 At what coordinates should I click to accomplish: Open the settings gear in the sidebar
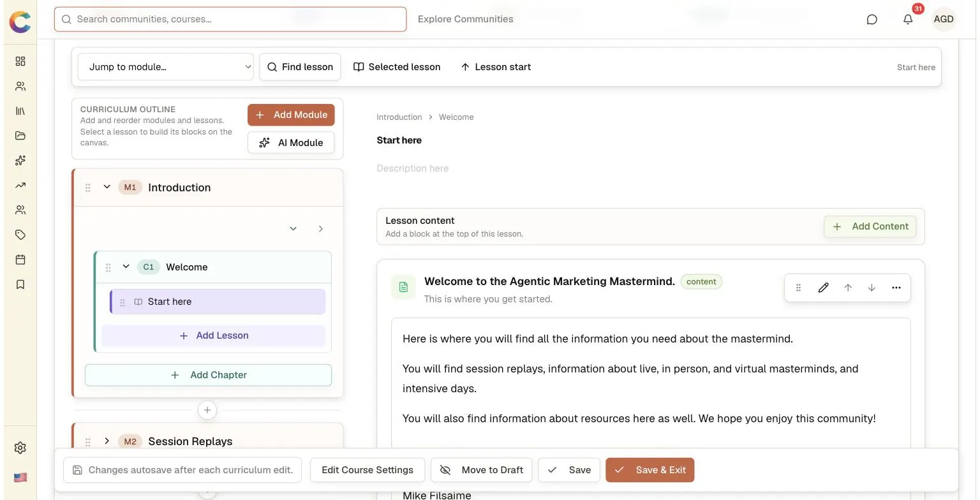coord(20,448)
